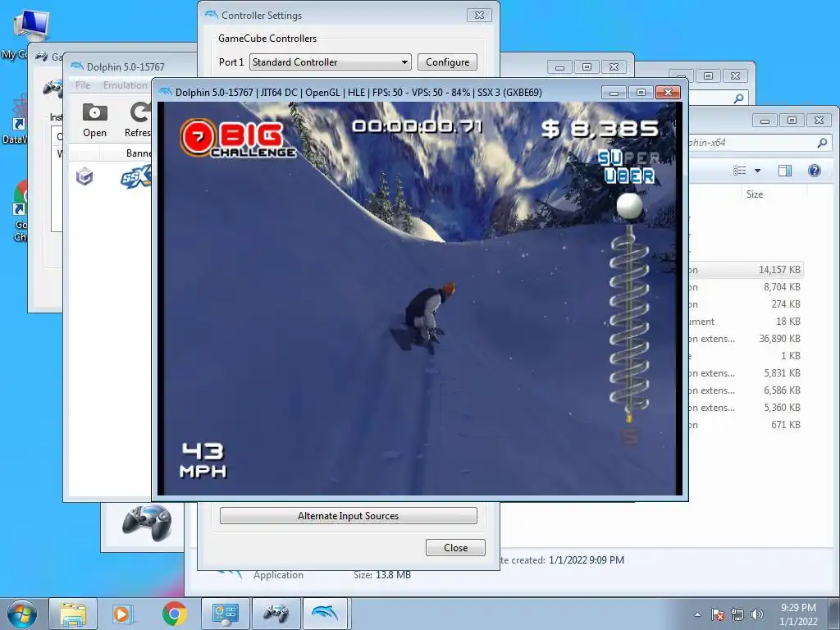The image size is (840, 630).
Task: Open Windows Explorer from taskbar
Action: point(73,614)
